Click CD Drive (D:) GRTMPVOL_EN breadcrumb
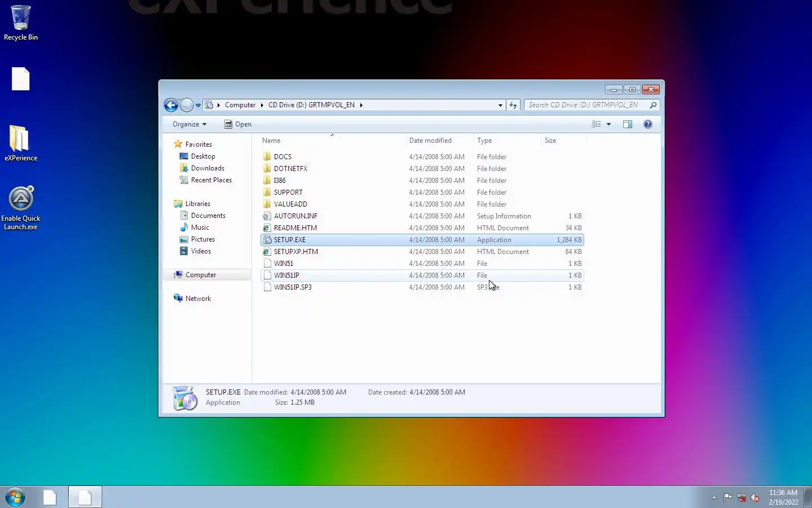Image resolution: width=812 pixels, height=508 pixels. (x=311, y=105)
